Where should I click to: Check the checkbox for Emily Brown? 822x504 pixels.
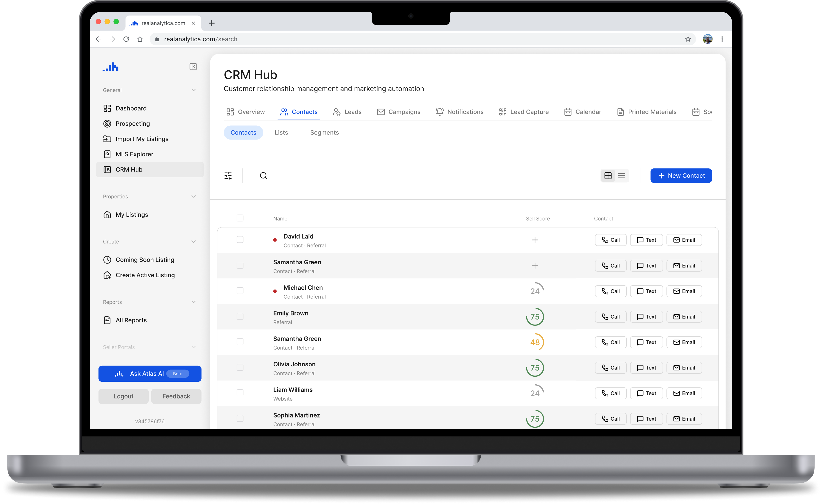pyautogui.click(x=240, y=316)
